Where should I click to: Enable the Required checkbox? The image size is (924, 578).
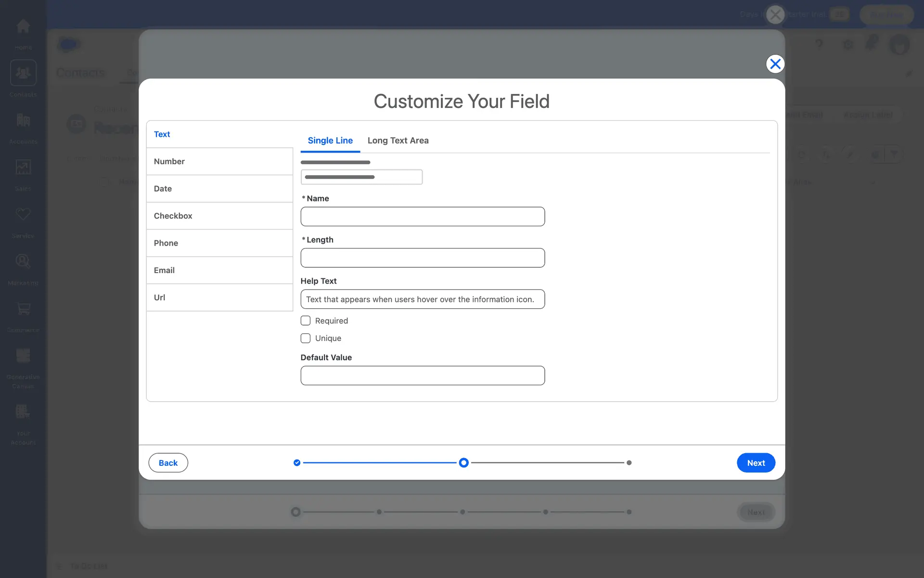coord(306,321)
